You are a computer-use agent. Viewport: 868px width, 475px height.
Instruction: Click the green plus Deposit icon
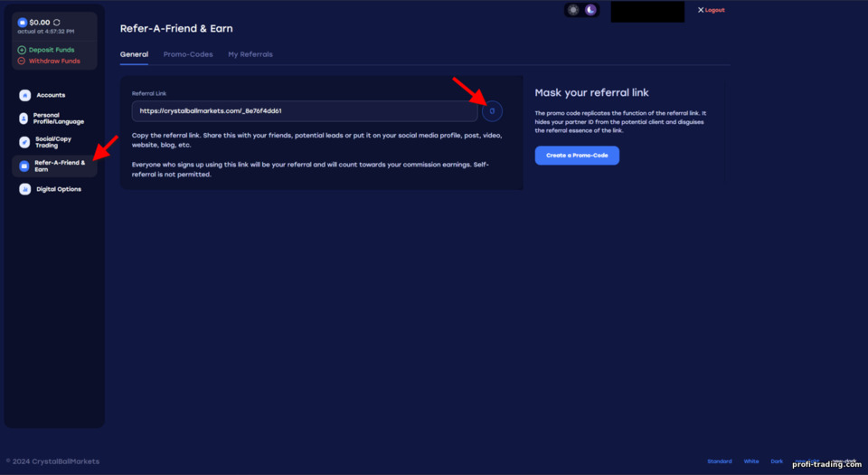click(x=22, y=50)
